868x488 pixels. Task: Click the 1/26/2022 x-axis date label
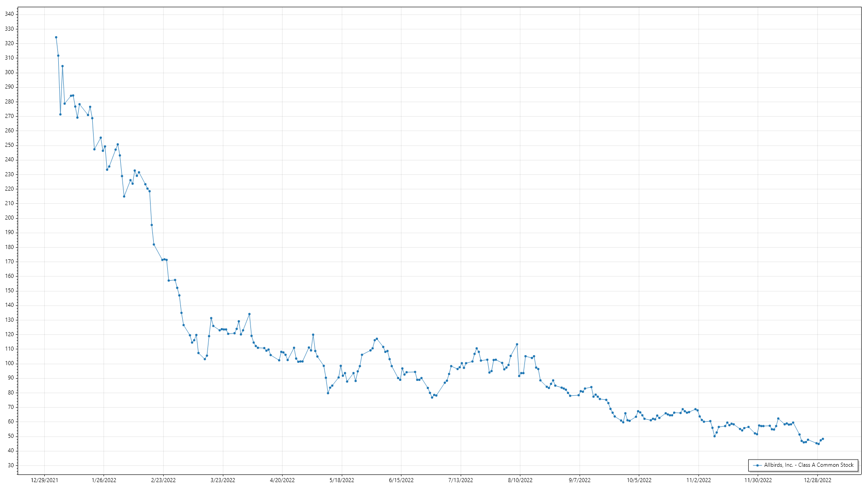tap(104, 480)
